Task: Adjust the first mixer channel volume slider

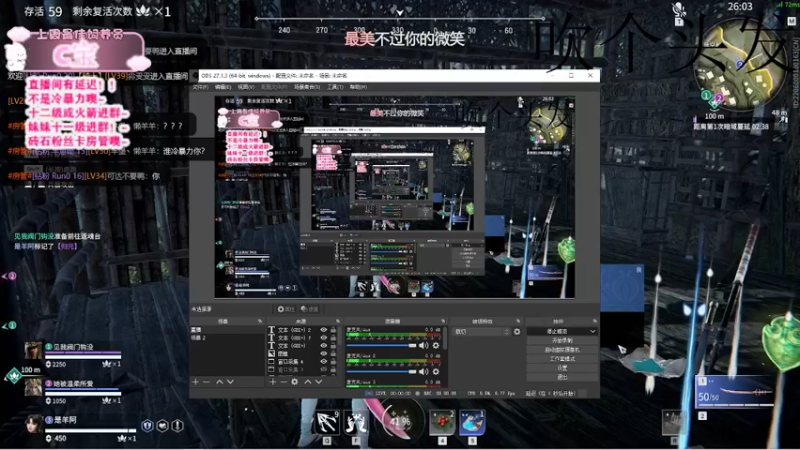Action: (x=381, y=345)
